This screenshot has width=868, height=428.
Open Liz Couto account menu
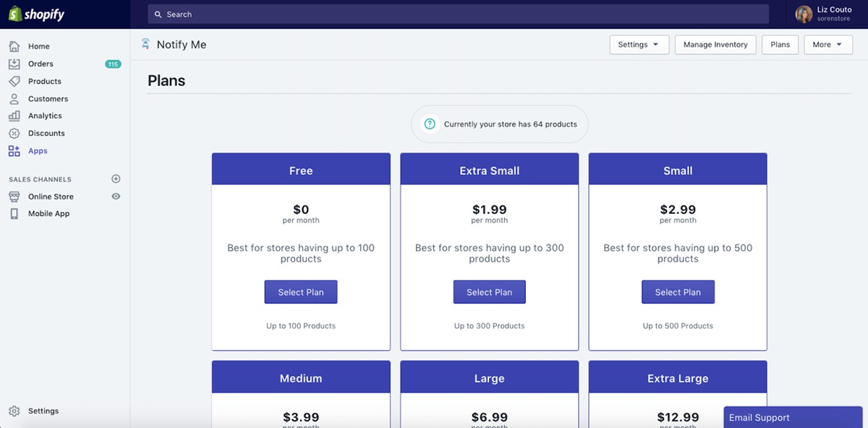[825, 14]
